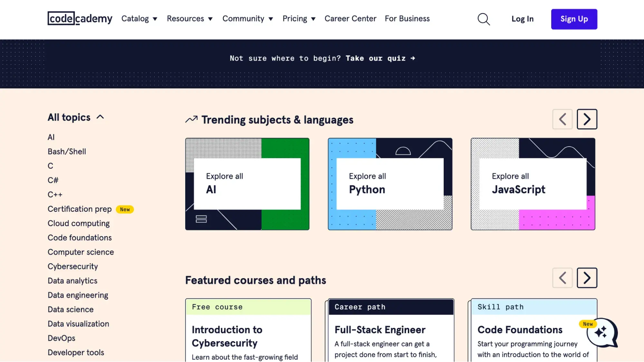This screenshot has height=362, width=644.
Task: Click the Codecademy logo
Action: tap(80, 18)
